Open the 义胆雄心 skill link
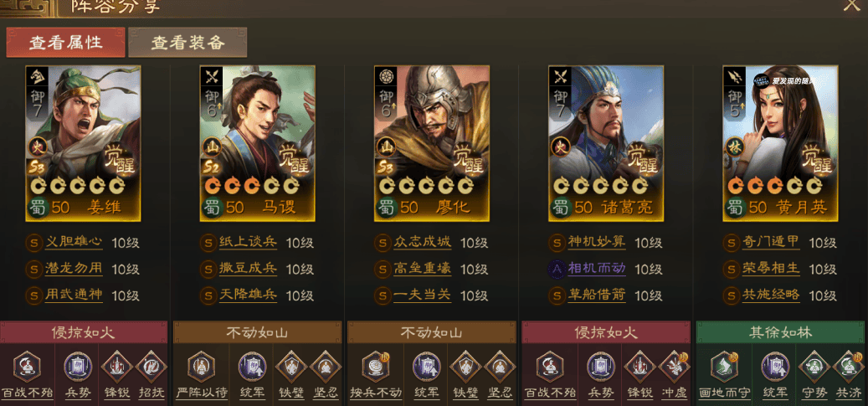 74,242
